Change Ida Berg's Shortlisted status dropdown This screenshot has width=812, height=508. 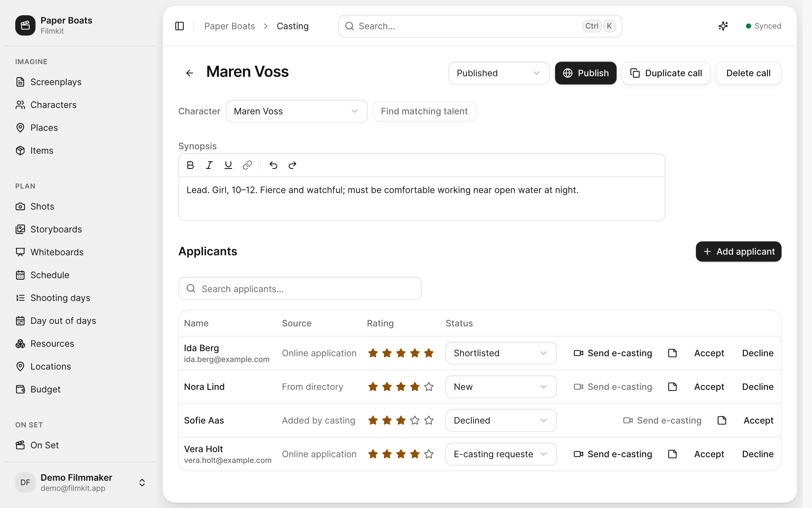pos(501,353)
